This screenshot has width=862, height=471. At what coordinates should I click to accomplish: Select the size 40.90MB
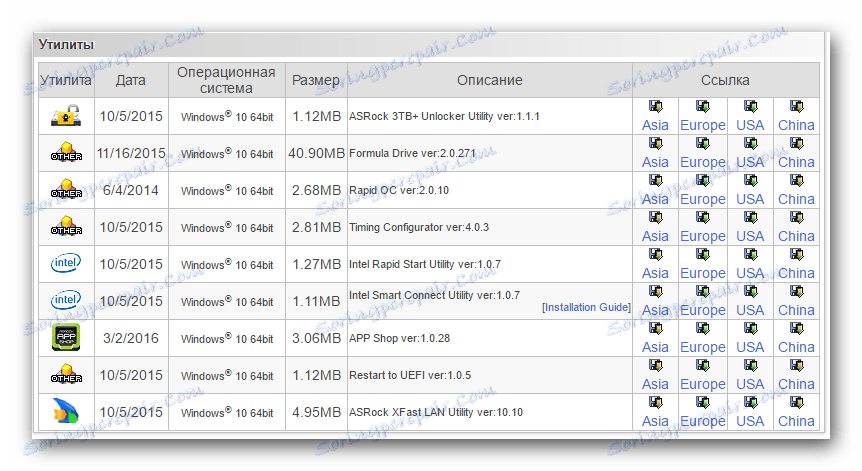coord(316,153)
